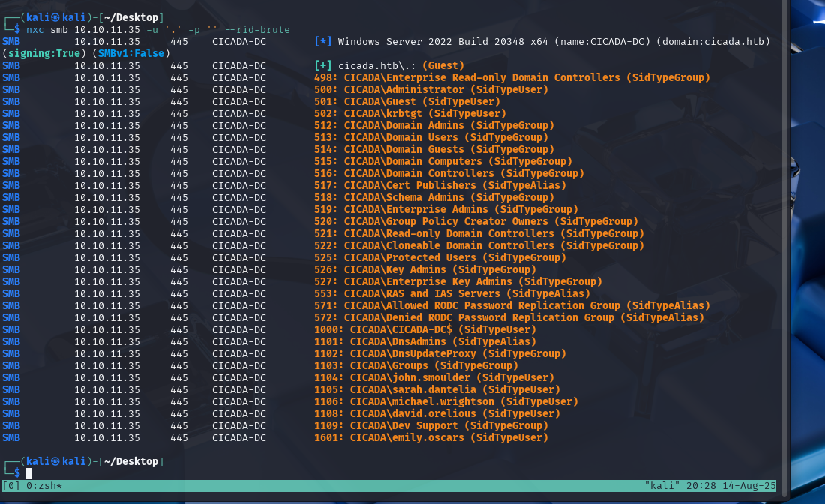825x504 pixels.
Task: Click the tmux status clock 20:28 14-Aug-25
Action: 730,486
